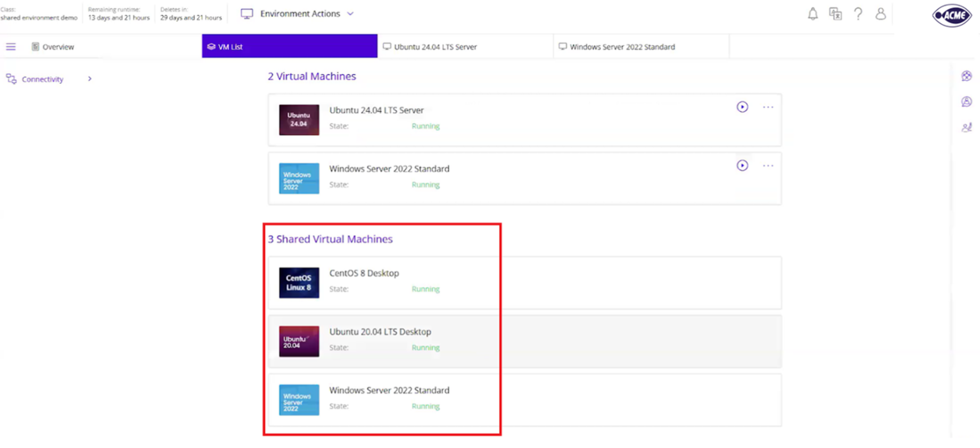Play the Windows Server 2022 Standard VM
980x448 pixels.
tap(742, 165)
